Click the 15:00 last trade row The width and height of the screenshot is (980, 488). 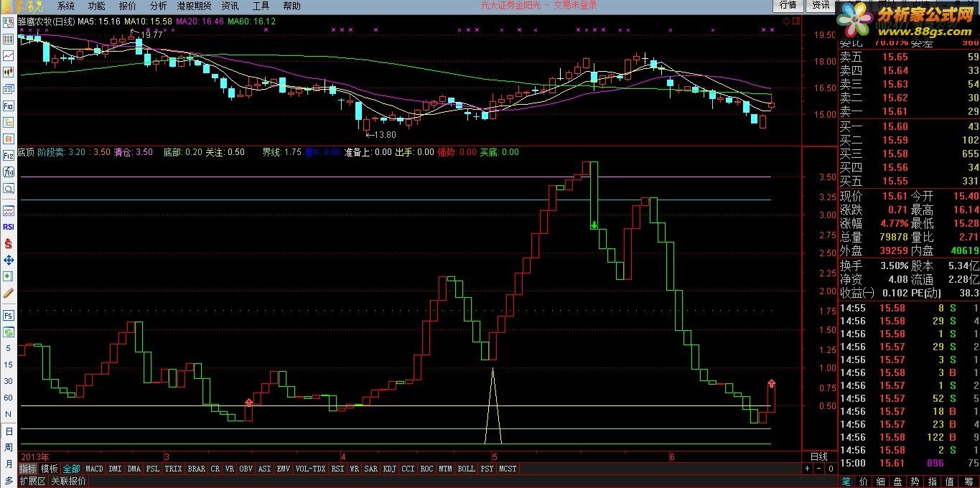pos(909,464)
